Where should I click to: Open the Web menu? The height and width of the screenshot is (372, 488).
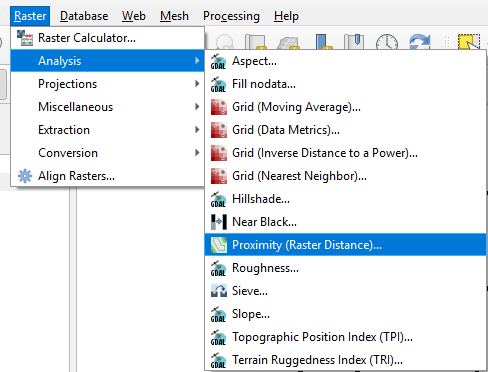(x=134, y=16)
